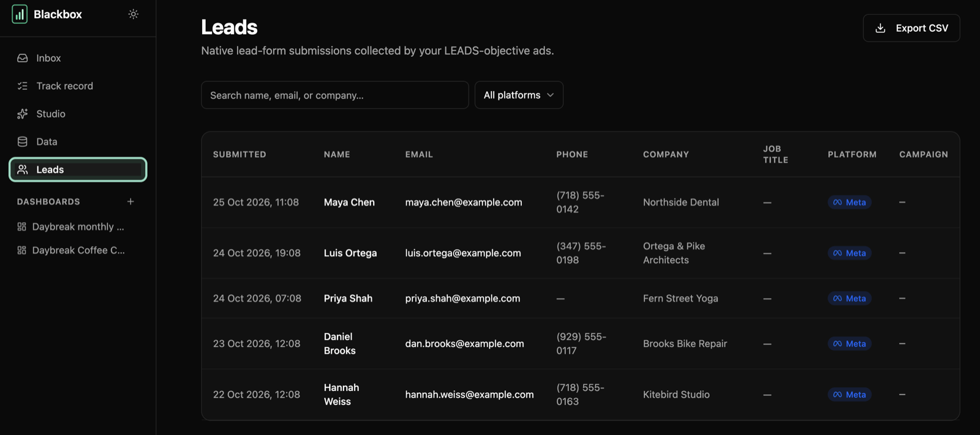Select the Leads sidebar item
The image size is (980, 435).
click(x=78, y=169)
